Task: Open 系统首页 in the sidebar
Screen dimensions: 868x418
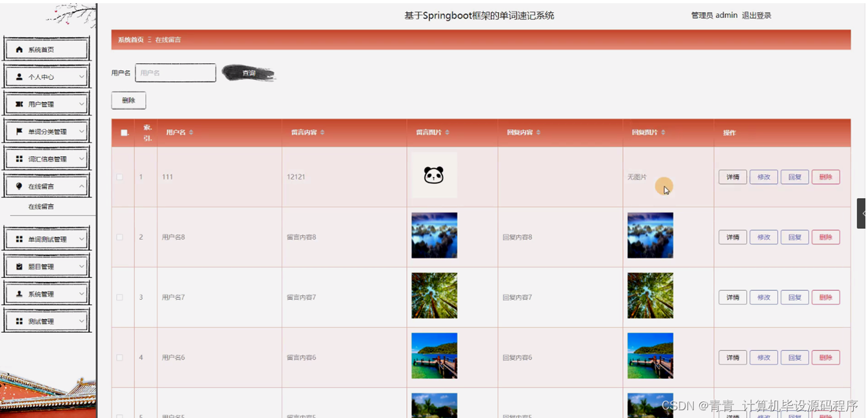Action: tap(46, 50)
